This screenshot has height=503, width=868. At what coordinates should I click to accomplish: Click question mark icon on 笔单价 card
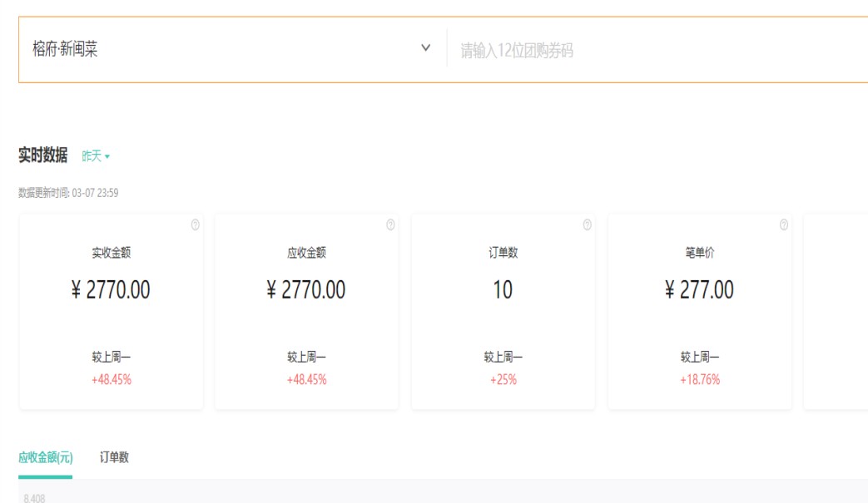[x=783, y=224]
